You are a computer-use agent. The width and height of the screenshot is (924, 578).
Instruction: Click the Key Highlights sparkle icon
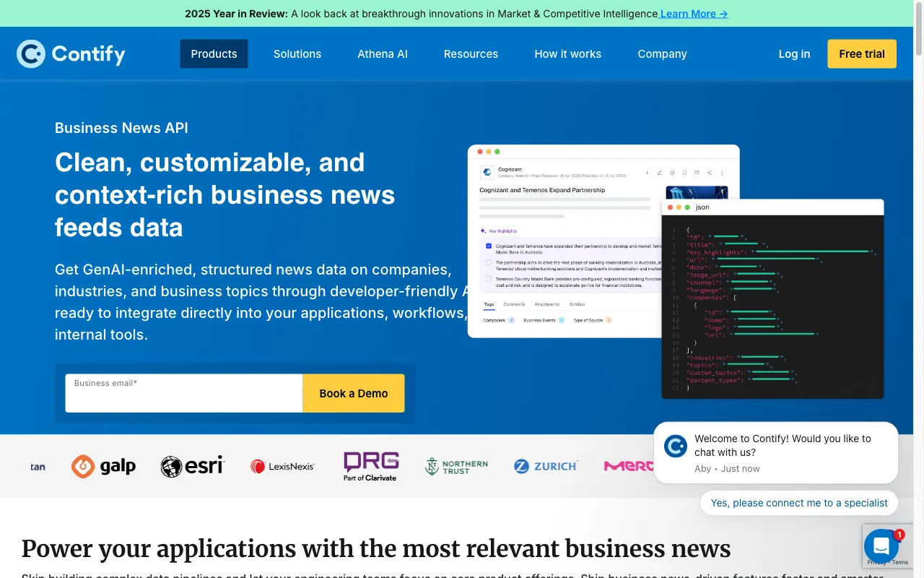483,231
